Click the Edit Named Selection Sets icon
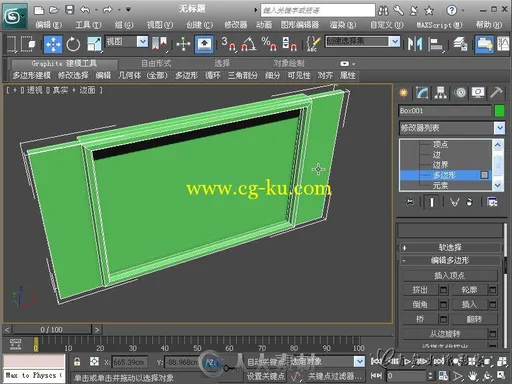 point(313,44)
